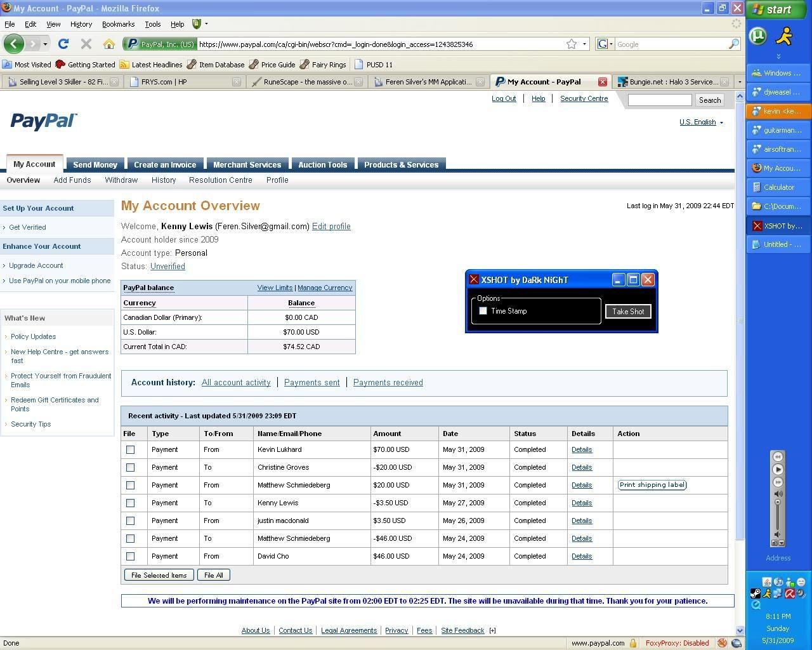Click the PayPal, Inc. site identity badge
The width and height of the screenshot is (812, 650).
click(x=160, y=44)
